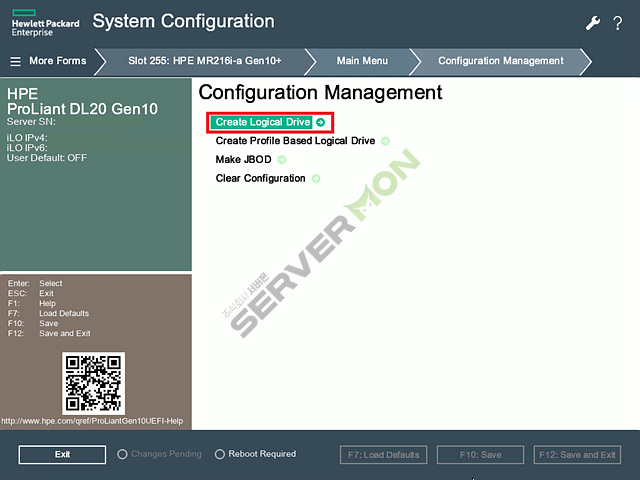Click the Configuration Management page heading
Viewport: 640px width, 480px height.
pyautogui.click(x=320, y=92)
